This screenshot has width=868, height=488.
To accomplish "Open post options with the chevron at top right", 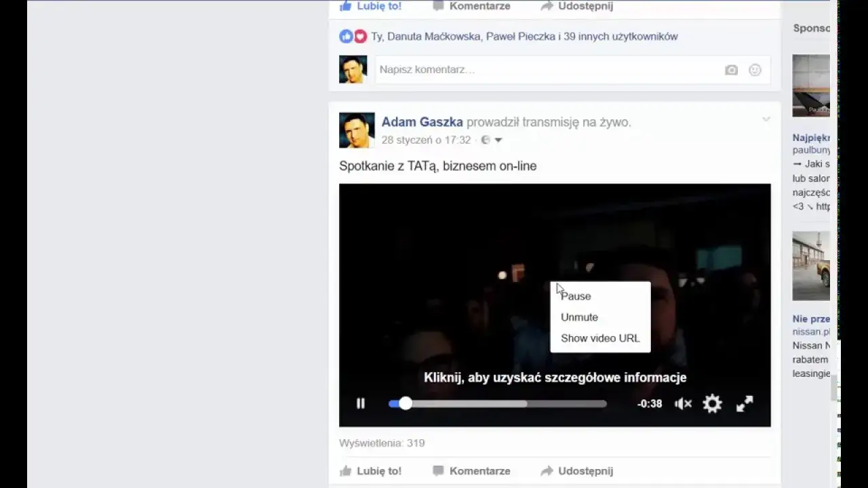I will [766, 119].
